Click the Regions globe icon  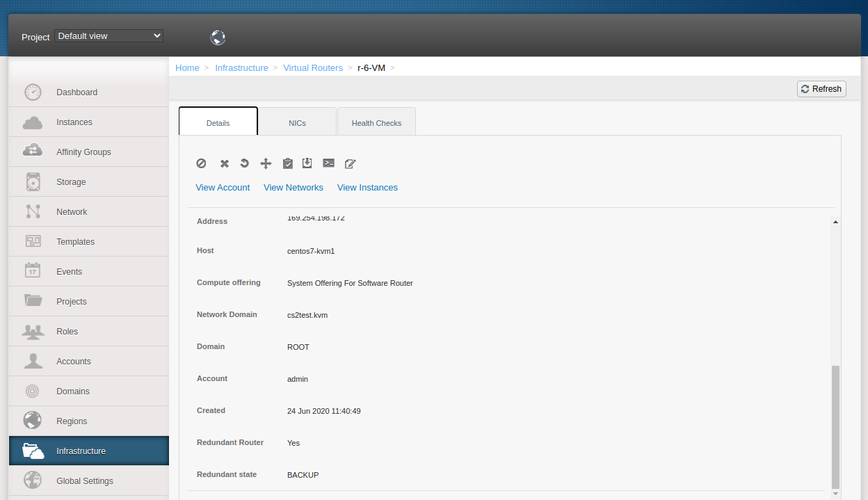pyautogui.click(x=33, y=420)
